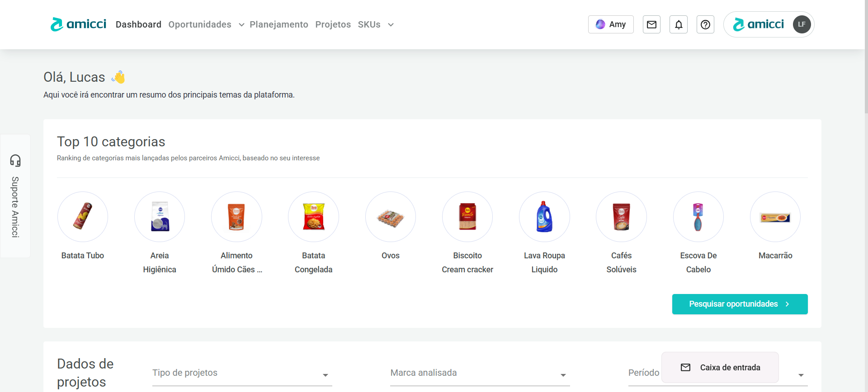Go to the Planejamento tab
Viewport: 868px width, 392px height.
[x=279, y=24]
